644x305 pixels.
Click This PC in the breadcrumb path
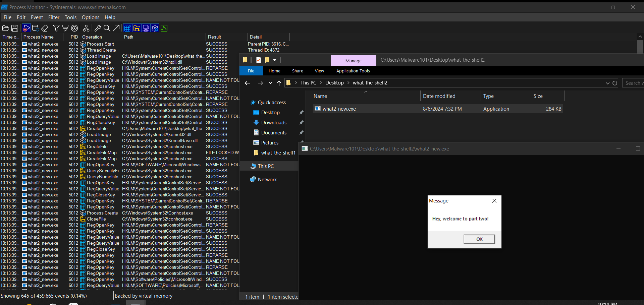308,83
